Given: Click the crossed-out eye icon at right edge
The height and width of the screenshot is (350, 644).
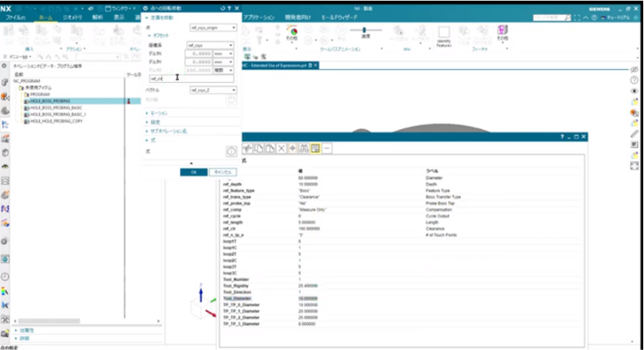Looking at the screenshot, I should tap(634, 70).
